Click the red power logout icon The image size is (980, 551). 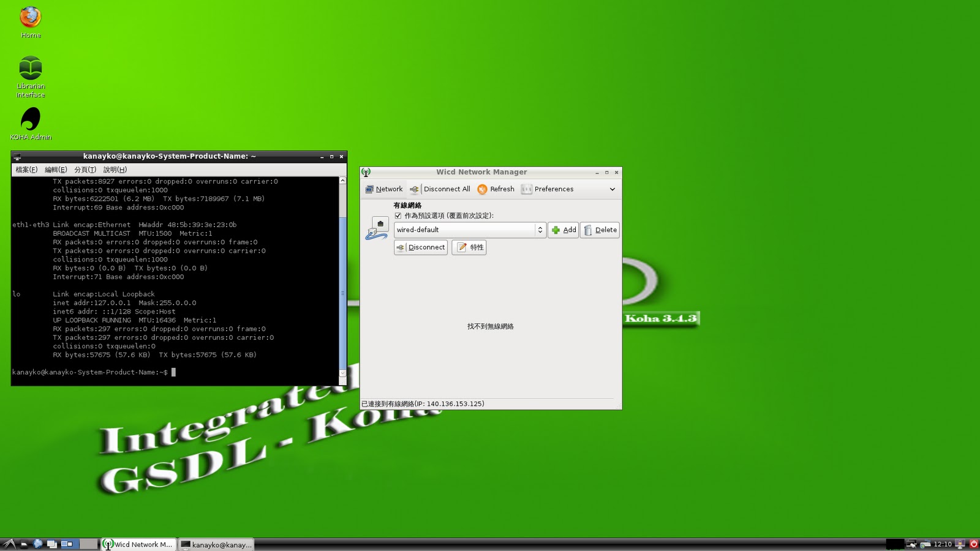pos(973,544)
